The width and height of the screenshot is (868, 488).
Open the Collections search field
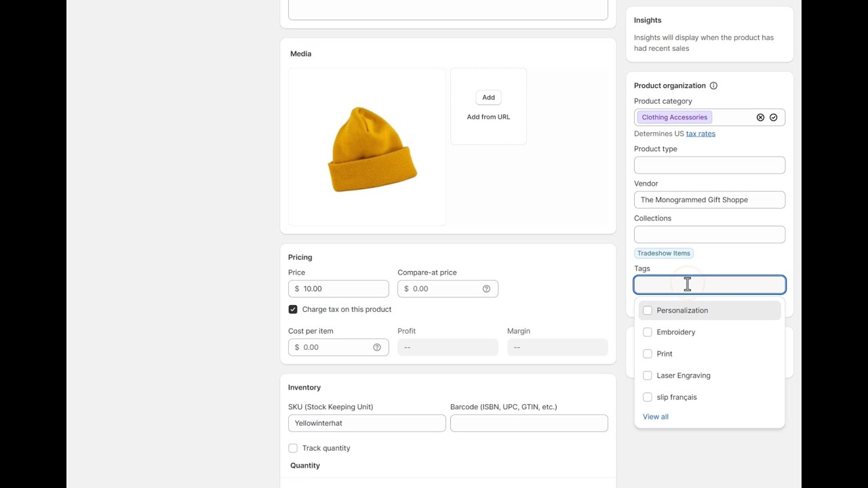pyautogui.click(x=709, y=235)
